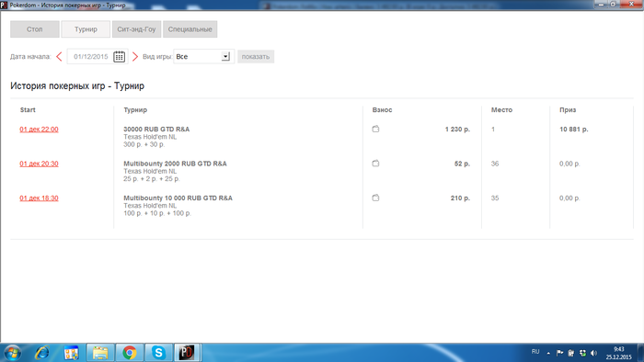Switch to the Стол tab
The height and width of the screenshot is (362, 644).
[x=35, y=29]
